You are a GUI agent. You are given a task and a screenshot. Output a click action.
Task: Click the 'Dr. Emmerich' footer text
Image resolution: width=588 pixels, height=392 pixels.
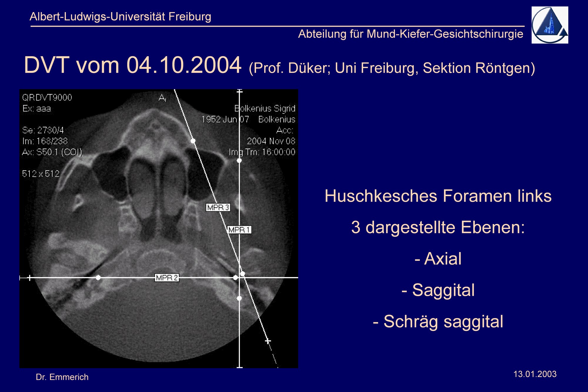(x=62, y=377)
